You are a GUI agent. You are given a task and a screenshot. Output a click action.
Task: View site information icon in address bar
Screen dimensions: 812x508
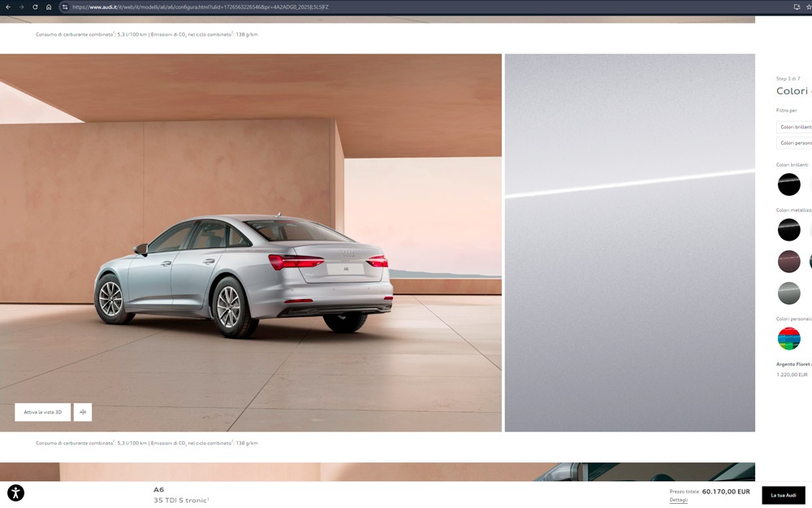[65, 7]
